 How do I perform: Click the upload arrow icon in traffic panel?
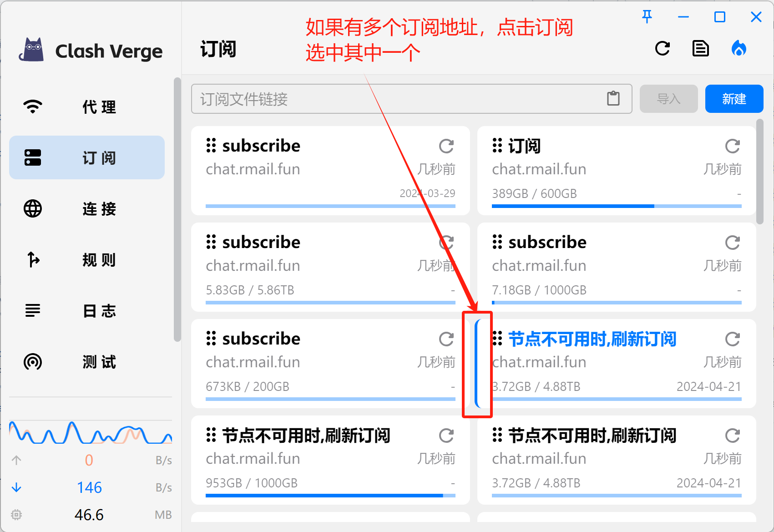tap(16, 460)
